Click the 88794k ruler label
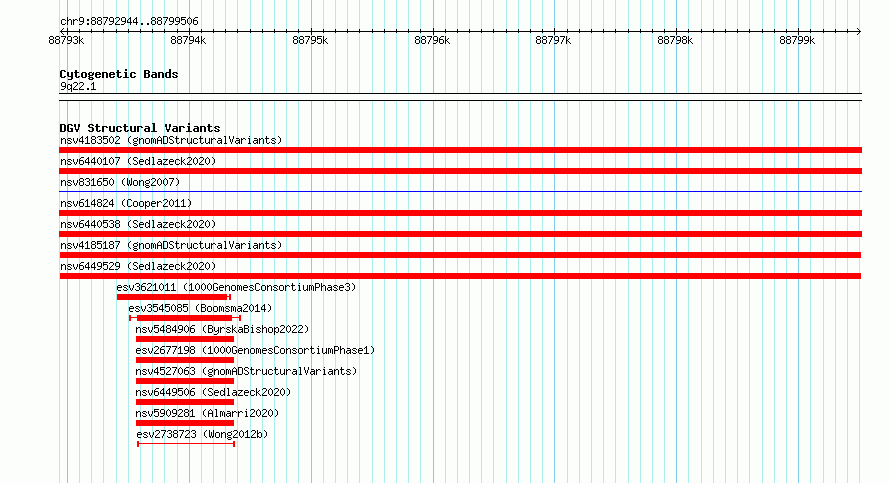890x483 pixels. [188, 40]
